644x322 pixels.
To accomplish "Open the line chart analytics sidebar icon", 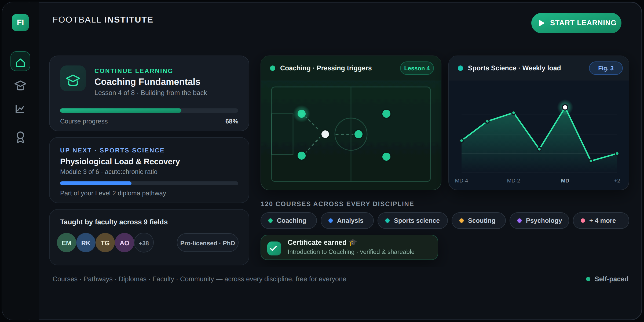I will click(x=20, y=109).
